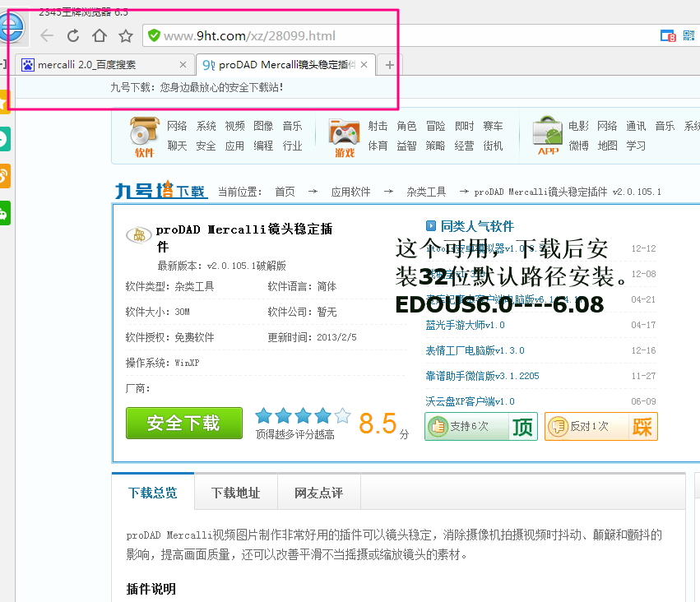
Task: Click the fifth empty rating star
Action: coord(342,415)
